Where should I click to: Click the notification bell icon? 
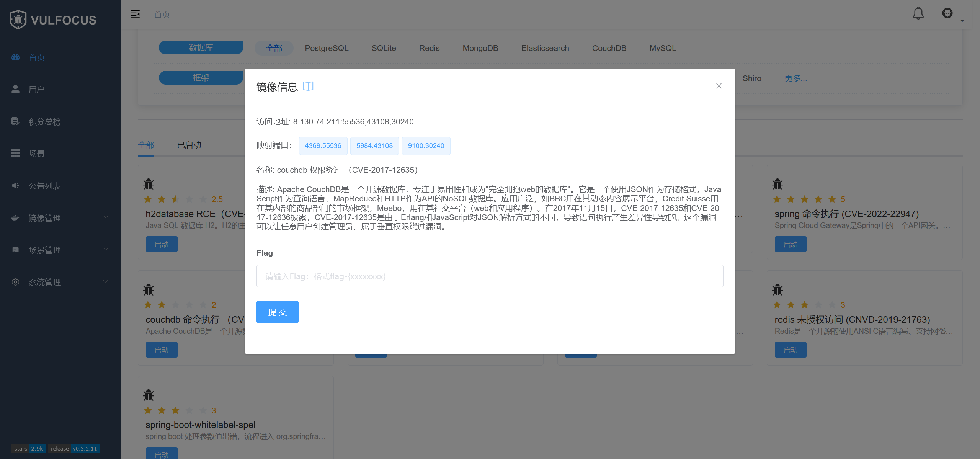[918, 14]
